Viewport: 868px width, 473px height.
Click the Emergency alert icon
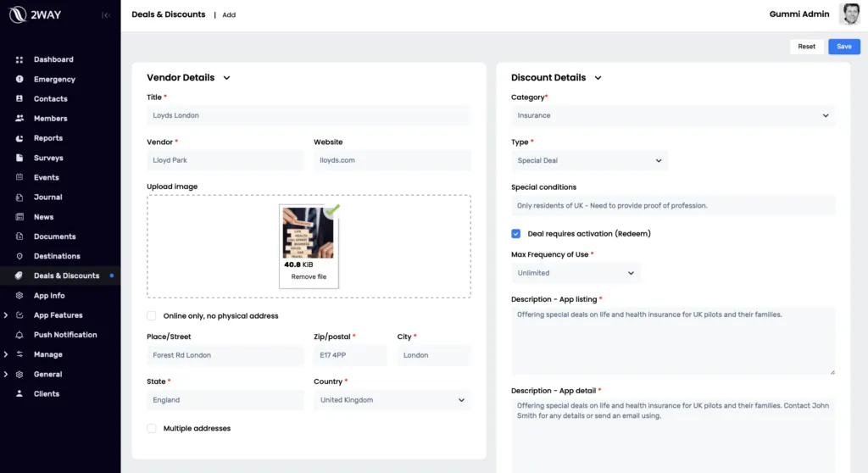(19, 79)
